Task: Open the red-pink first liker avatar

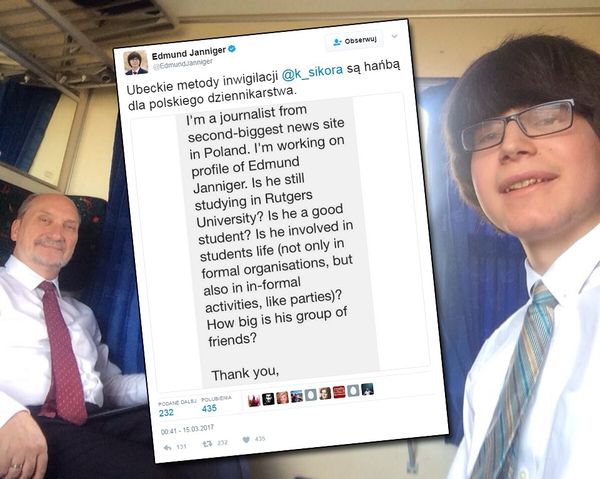Action: 254,401
